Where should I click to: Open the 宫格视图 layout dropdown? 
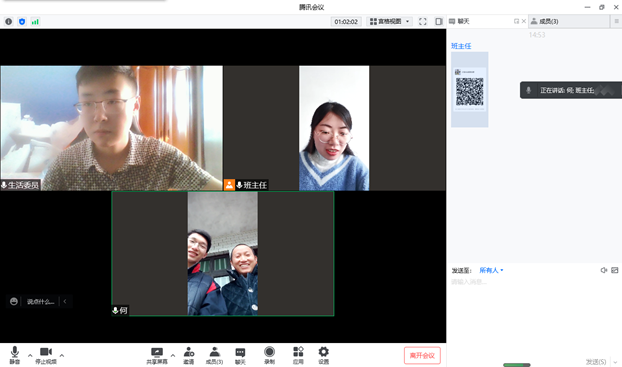[x=389, y=21]
